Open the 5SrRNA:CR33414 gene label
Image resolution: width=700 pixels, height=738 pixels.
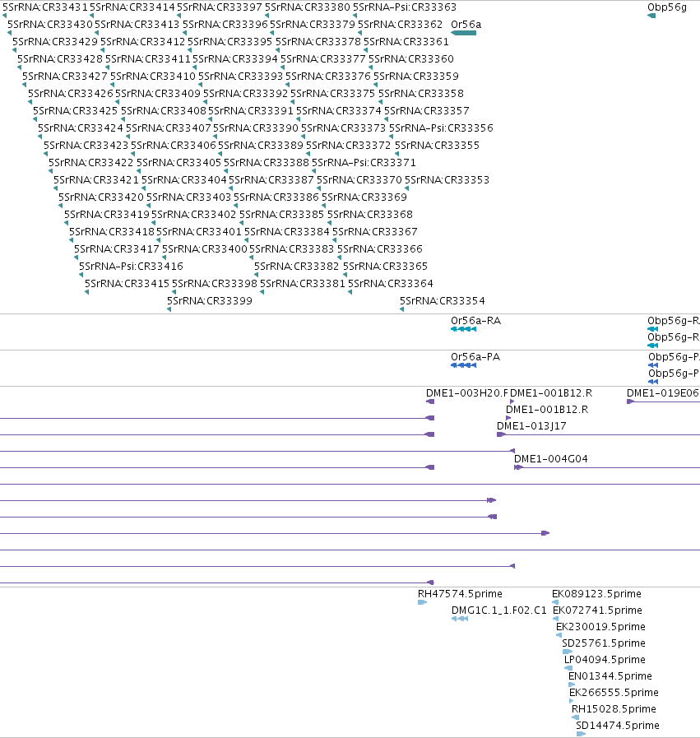coord(132,7)
